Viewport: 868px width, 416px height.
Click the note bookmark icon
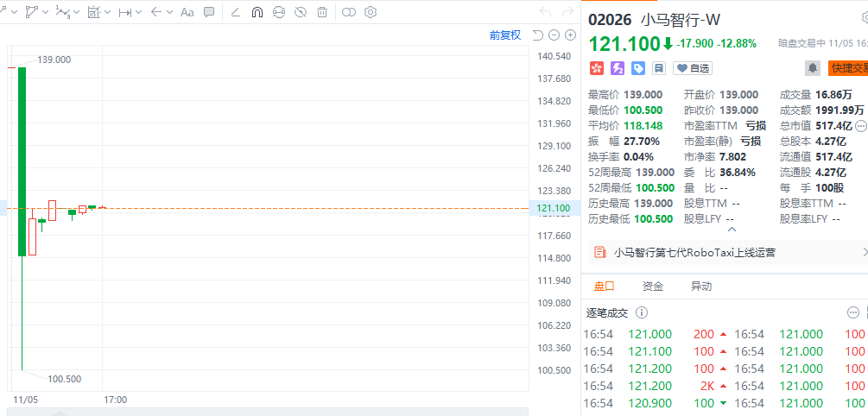coord(659,68)
